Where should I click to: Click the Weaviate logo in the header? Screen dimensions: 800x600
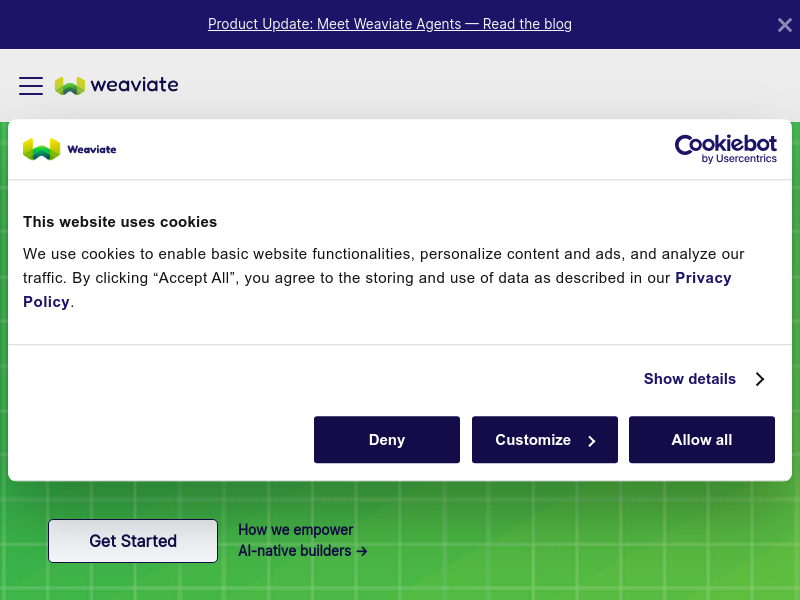click(117, 85)
